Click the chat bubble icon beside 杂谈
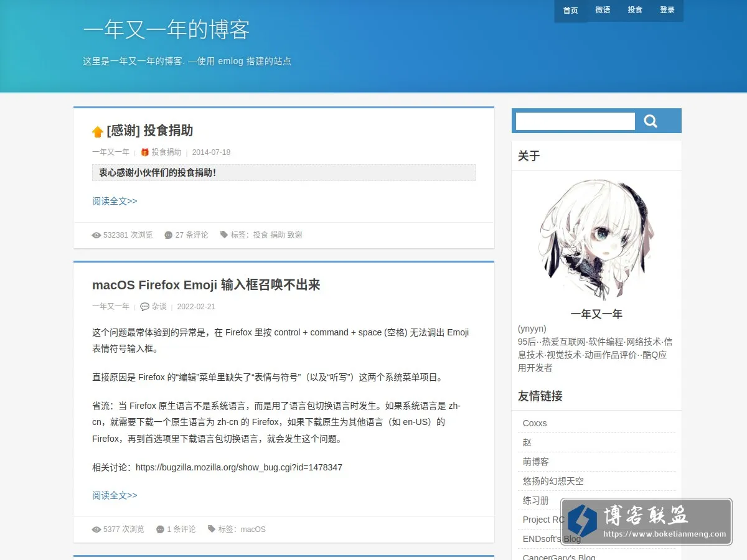The height and width of the screenshot is (560, 747). (x=144, y=306)
